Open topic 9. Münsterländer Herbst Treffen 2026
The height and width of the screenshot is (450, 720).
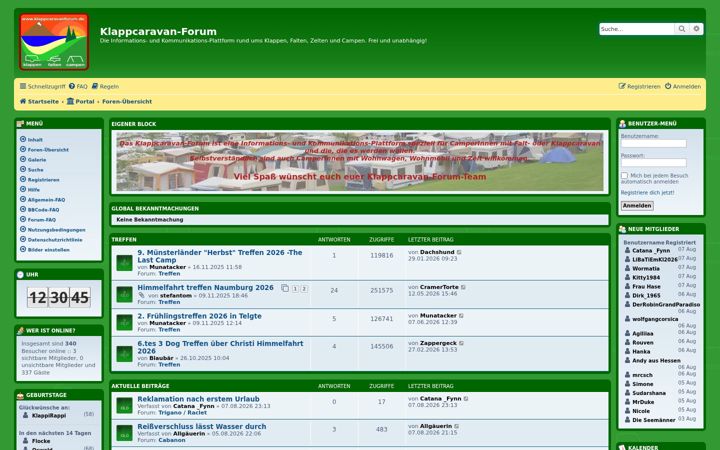[219, 256]
